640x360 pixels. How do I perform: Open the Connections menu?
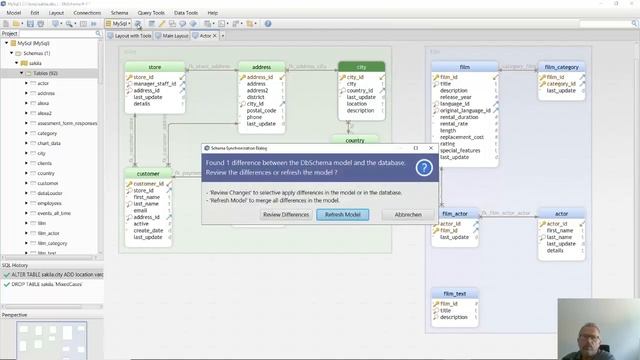87,13
